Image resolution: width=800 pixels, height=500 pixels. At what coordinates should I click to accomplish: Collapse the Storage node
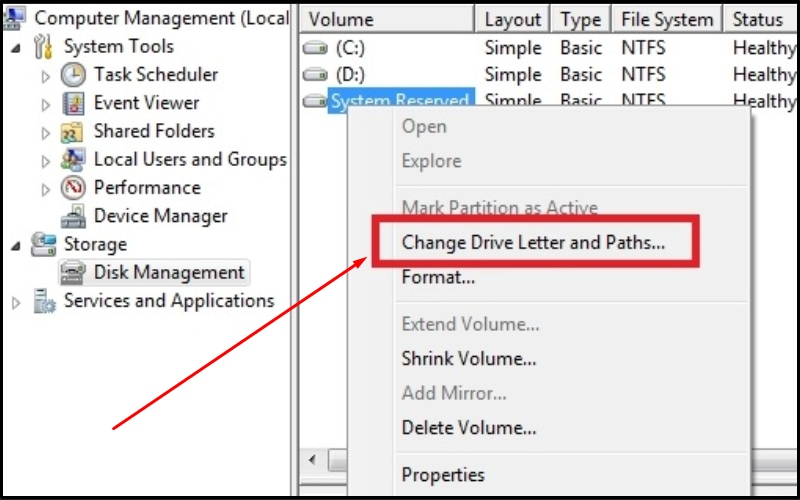pyautogui.click(x=16, y=246)
